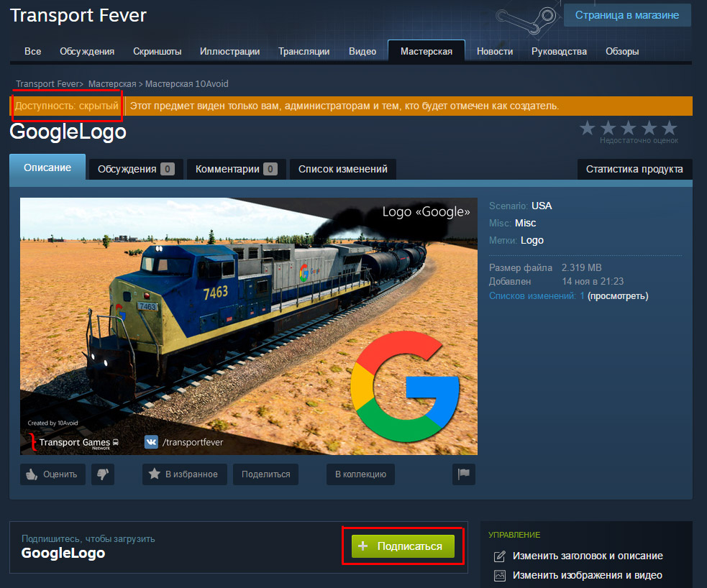The height and width of the screenshot is (588, 707).
Task: Click В коллекцию button
Action: 361,474
